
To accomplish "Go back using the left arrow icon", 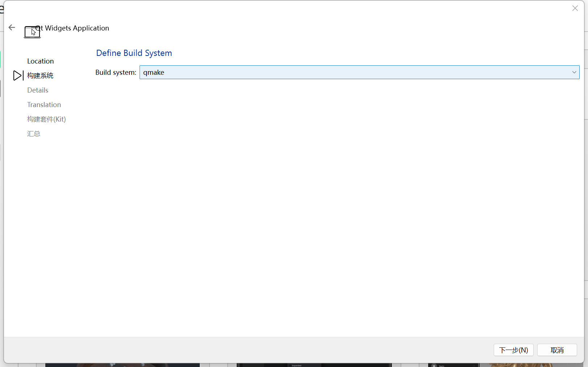I will click(12, 28).
